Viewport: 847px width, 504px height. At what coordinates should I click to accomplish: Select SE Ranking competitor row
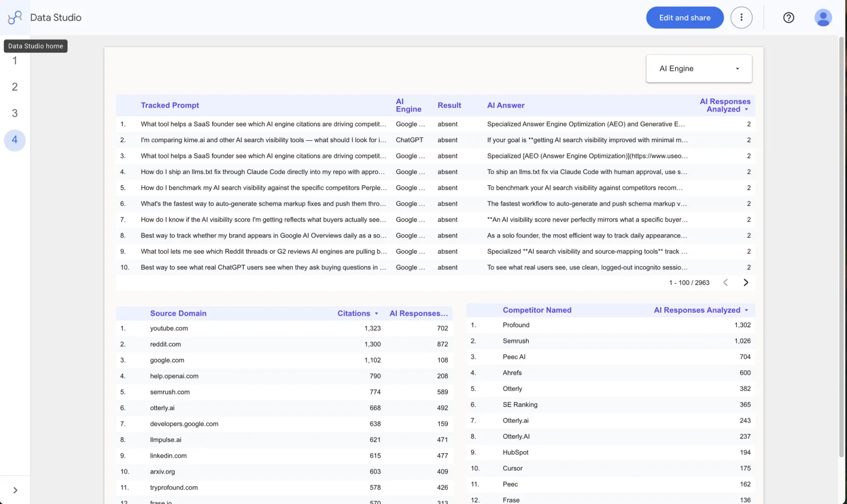(610, 405)
